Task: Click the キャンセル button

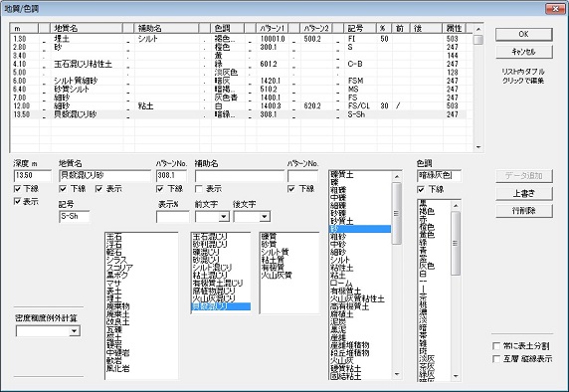Action: click(523, 52)
